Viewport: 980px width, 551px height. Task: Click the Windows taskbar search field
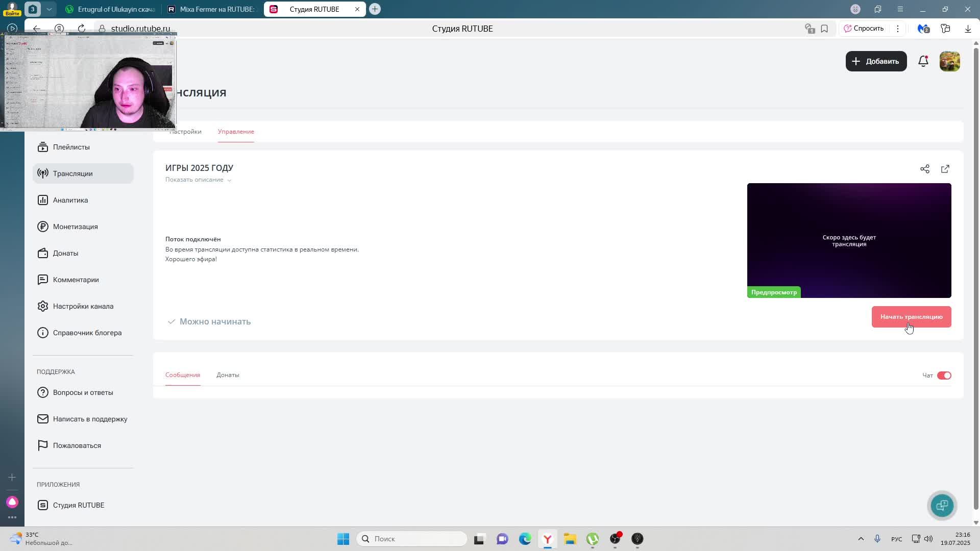click(x=411, y=539)
